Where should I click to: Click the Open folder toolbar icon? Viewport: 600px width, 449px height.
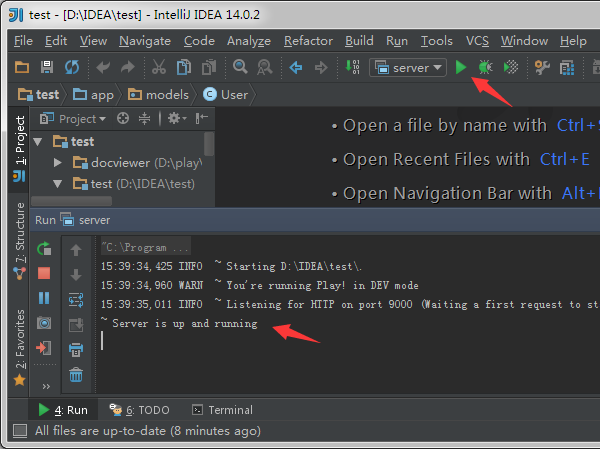click(22, 67)
